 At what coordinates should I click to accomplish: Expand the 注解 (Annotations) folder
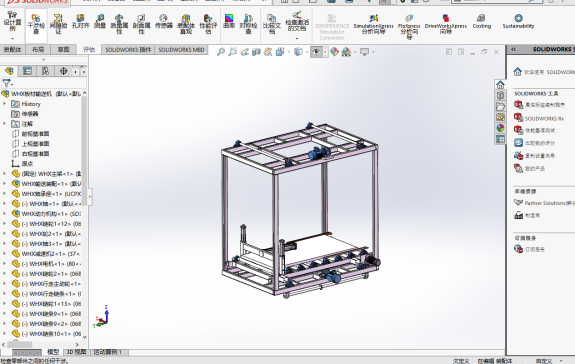tap(4, 124)
